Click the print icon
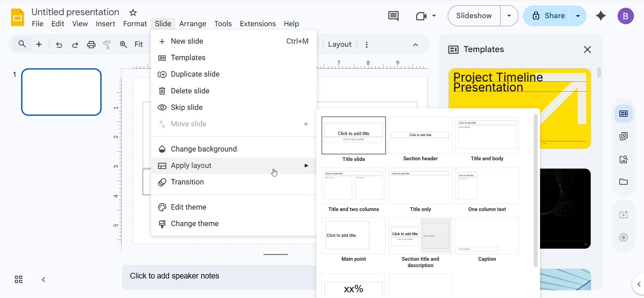644x298 pixels. 91,45
